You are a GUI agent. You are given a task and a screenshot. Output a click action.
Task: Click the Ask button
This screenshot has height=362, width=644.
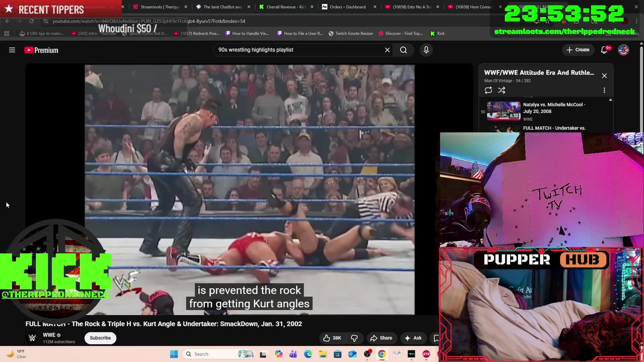point(413,338)
